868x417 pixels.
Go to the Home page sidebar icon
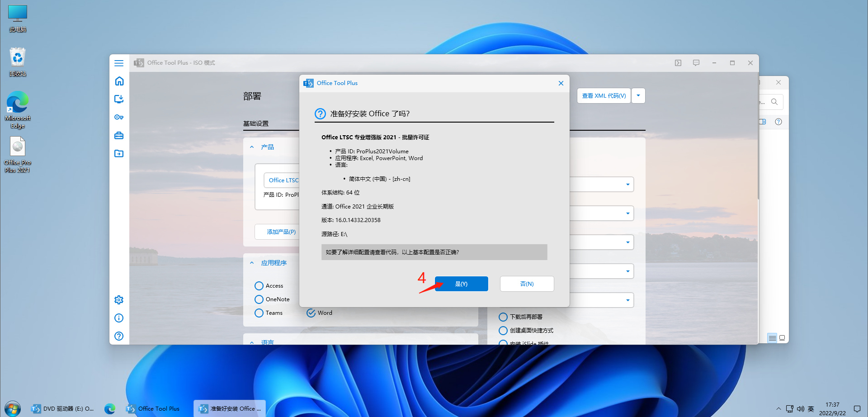point(119,81)
